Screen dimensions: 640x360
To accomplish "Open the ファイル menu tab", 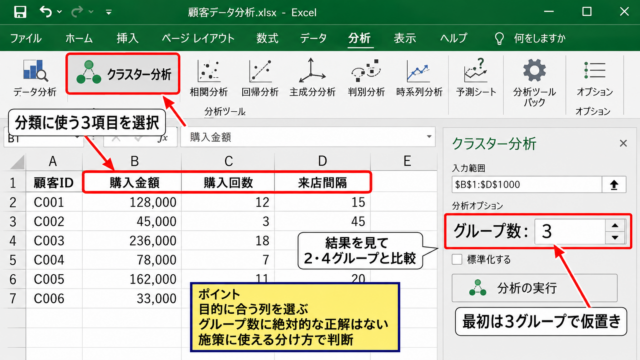I will pyautogui.click(x=25, y=38).
